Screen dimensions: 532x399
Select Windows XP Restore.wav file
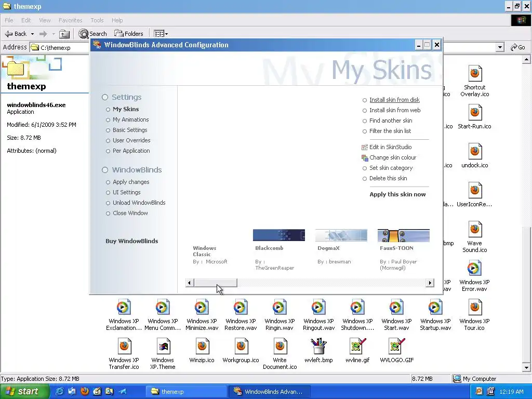(x=241, y=308)
